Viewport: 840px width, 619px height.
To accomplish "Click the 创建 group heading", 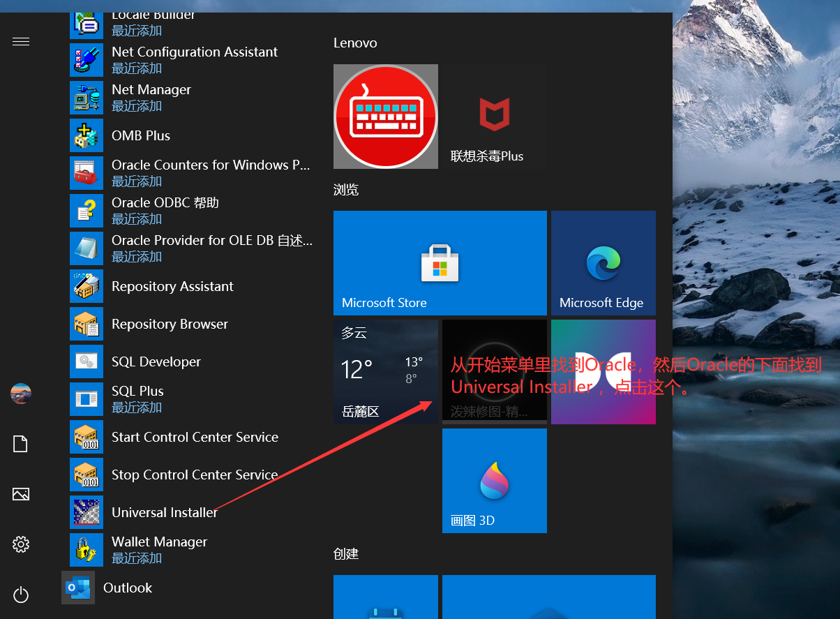I will [x=346, y=554].
